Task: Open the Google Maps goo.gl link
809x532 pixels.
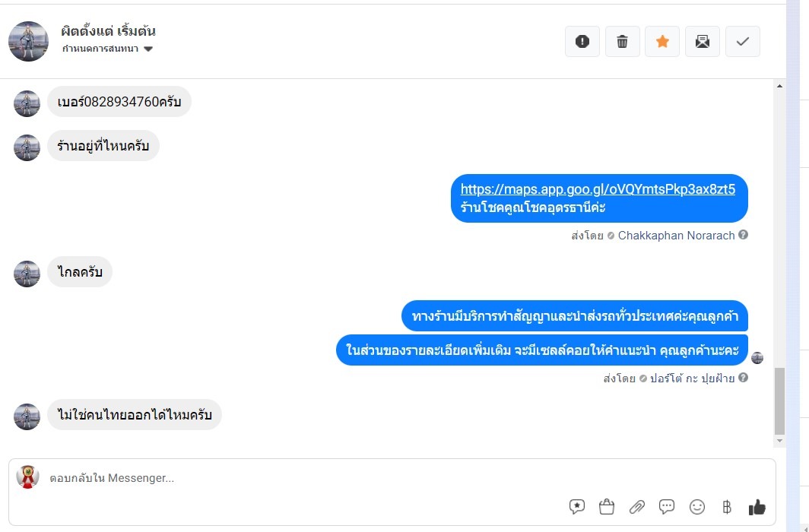Action: click(x=598, y=189)
